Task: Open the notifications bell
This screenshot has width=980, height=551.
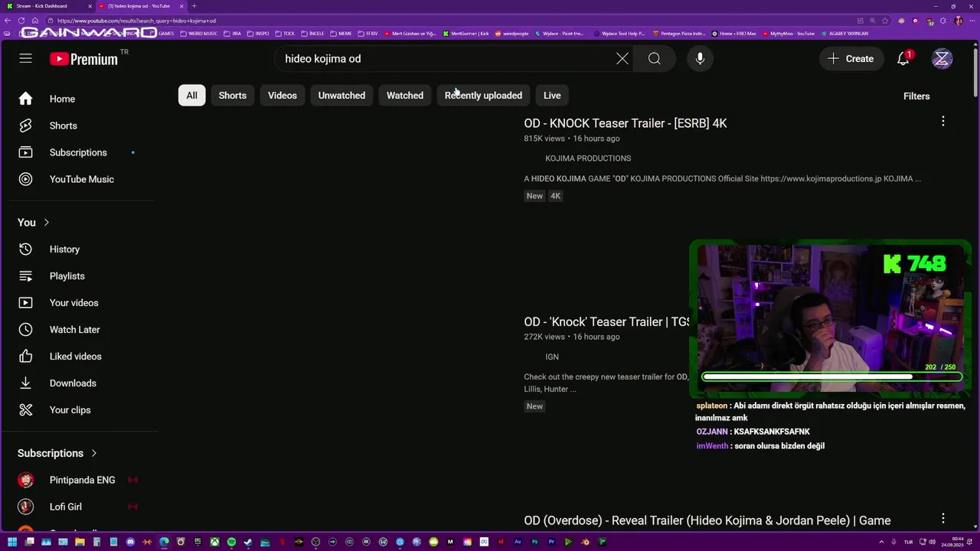Action: (903, 58)
